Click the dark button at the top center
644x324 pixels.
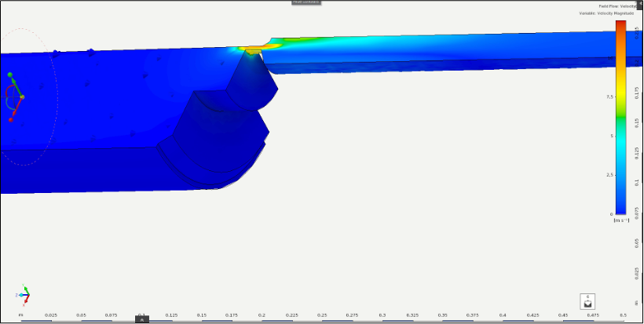307,2
